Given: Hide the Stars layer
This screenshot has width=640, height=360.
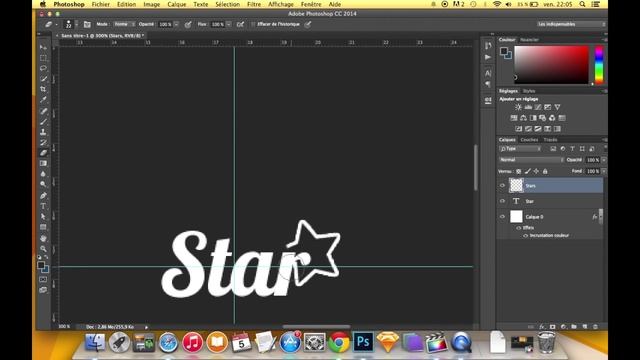Looking at the screenshot, I should (502, 186).
